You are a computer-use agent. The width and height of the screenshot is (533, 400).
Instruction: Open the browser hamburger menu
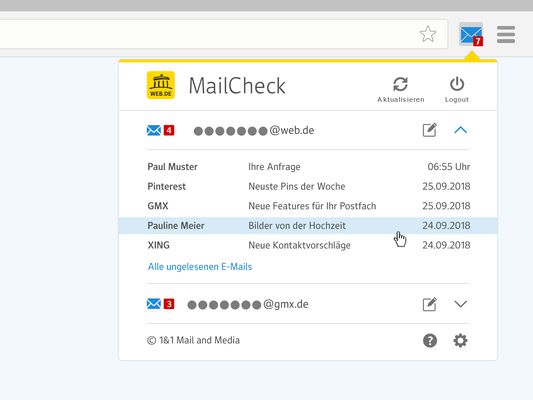(506, 34)
